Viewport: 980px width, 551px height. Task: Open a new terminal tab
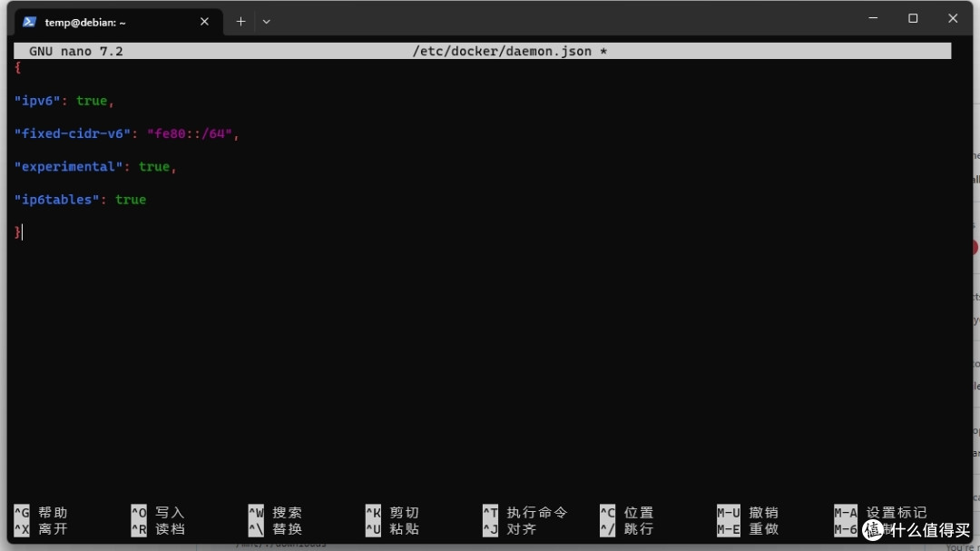[x=240, y=22]
